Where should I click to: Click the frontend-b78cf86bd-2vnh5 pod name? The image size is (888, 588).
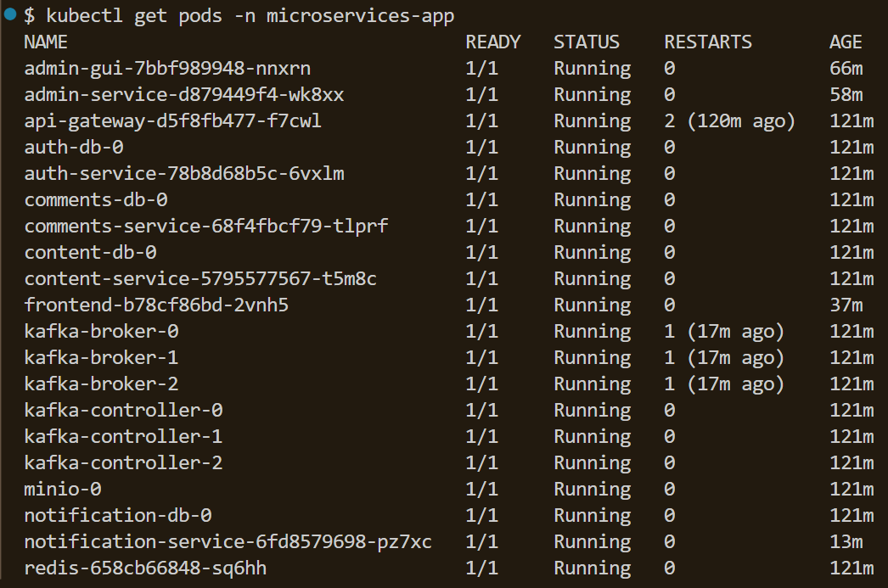(x=156, y=305)
